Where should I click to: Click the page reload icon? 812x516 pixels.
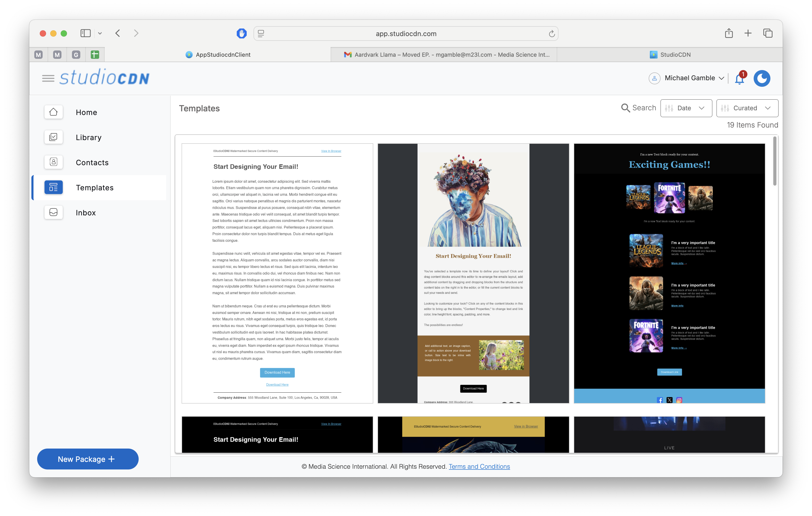click(552, 34)
